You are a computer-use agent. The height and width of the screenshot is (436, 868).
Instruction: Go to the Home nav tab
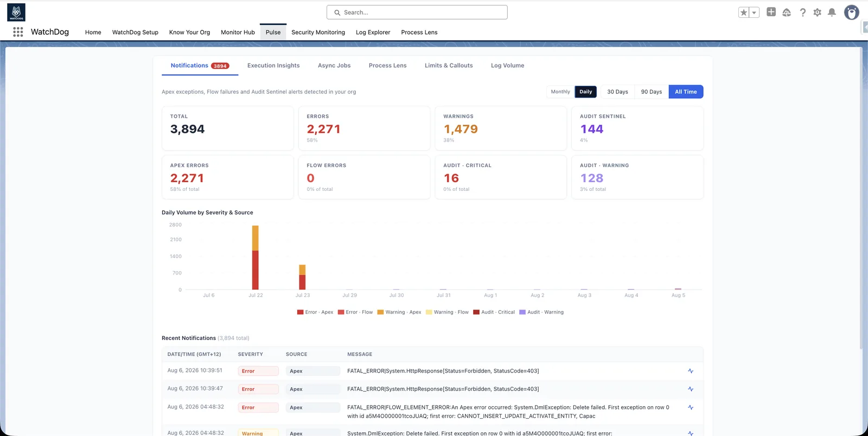click(93, 32)
